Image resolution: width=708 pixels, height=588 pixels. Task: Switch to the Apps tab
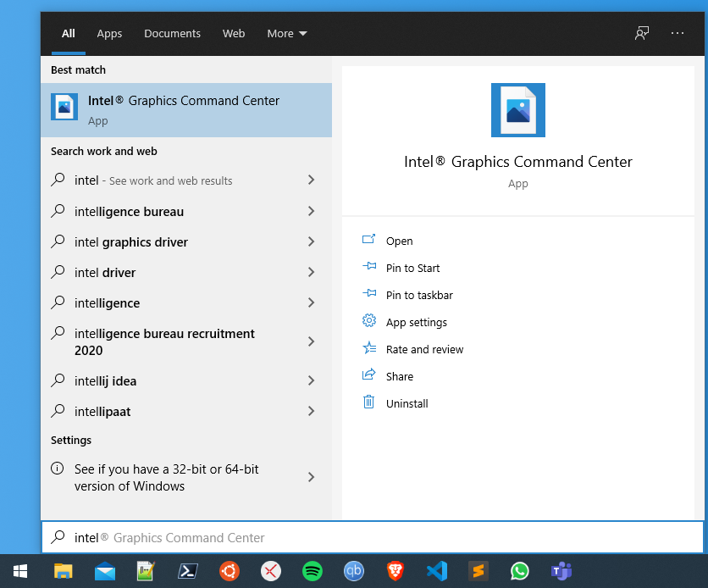click(x=109, y=34)
